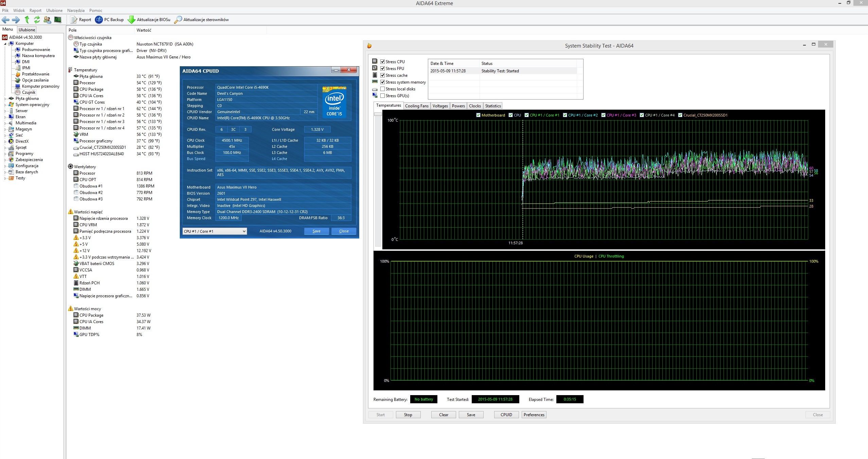Image resolution: width=868 pixels, height=459 pixels.
Task: Toggle the Motherboard graph legend checkbox
Action: click(479, 115)
